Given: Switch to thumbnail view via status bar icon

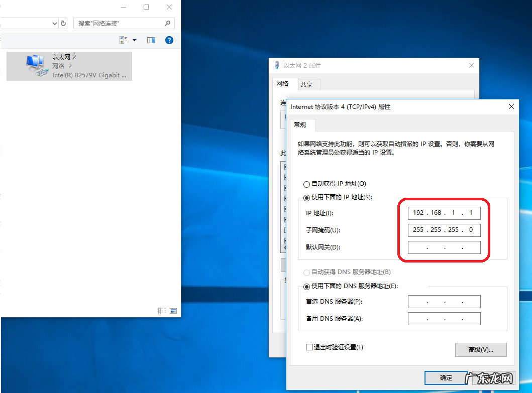Looking at the screenshot, I should coord(173,311).
